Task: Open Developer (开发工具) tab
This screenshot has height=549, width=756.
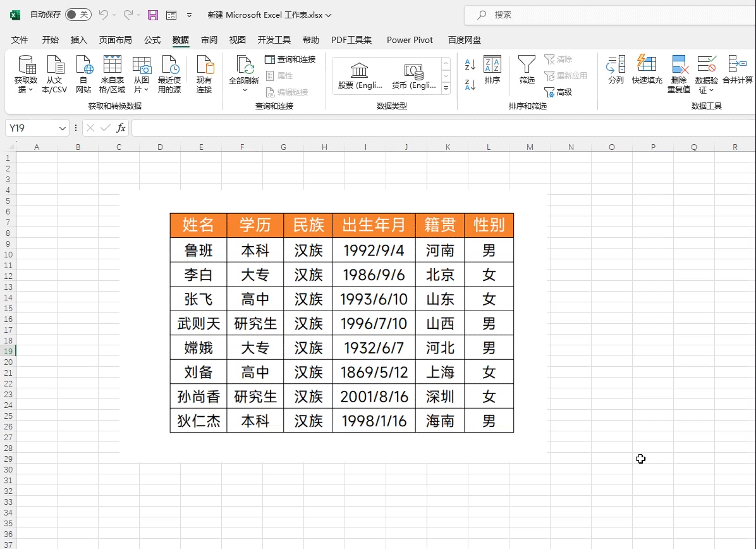Action: 274,40
